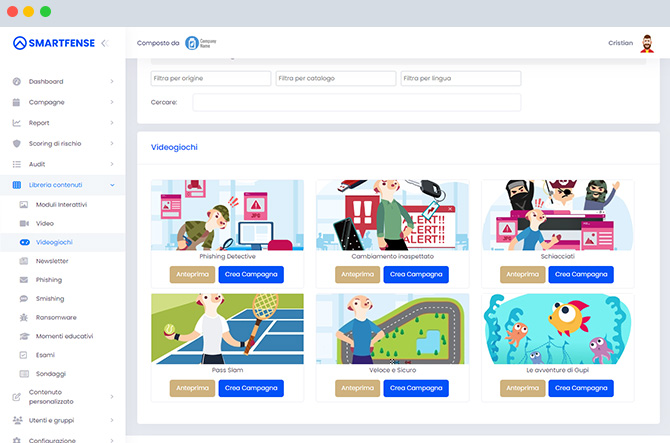Click Crea Campagna for Veloce e Sicuro
The width and height of the screenshot is (670, 443).
point(416,388)
